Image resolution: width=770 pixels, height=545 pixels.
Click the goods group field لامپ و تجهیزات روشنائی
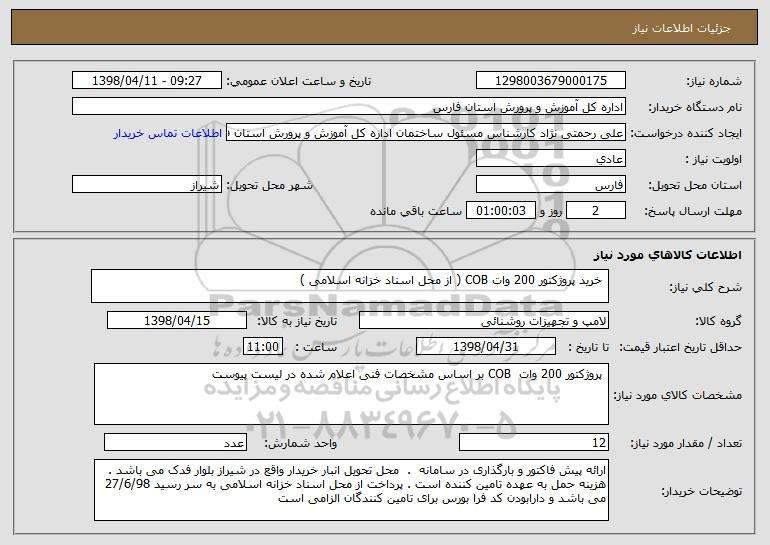[x=484, y=321]
